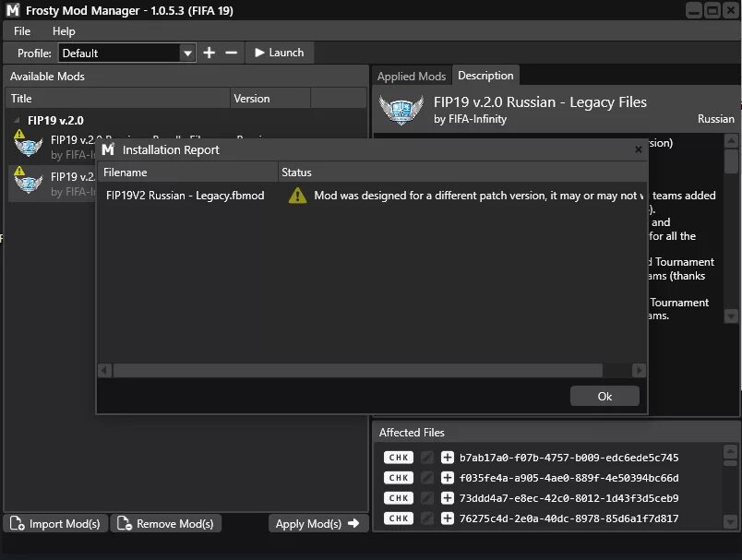Image resolution: width=742 pixels, height=560 pixels.
Task: Click the Filename column header in Installation Report
Action: tap(187, 173)
